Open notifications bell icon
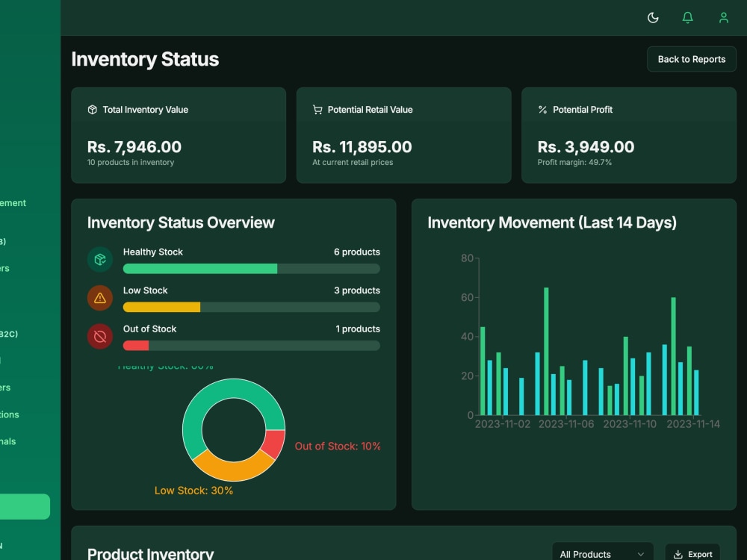Screen dimensions: 747x560 [687, 18]
